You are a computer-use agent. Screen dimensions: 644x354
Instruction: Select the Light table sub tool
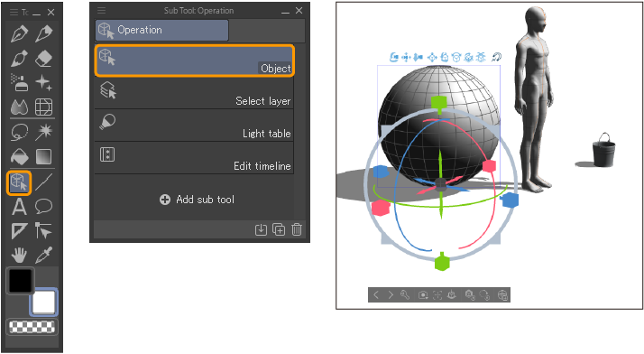point(194,126)
